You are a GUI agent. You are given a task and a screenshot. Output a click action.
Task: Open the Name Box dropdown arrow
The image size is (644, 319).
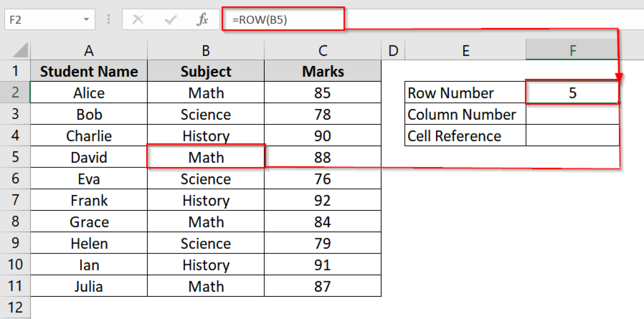tap(87, 19)
